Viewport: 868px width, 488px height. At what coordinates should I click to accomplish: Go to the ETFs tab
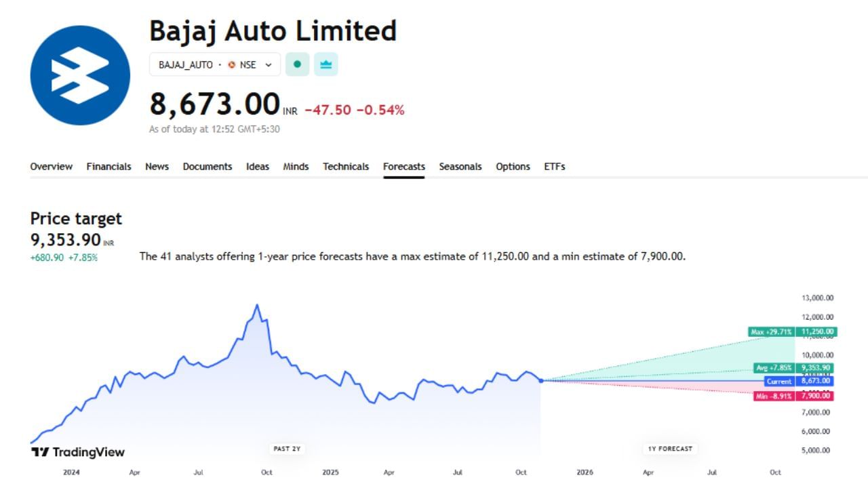555,167
